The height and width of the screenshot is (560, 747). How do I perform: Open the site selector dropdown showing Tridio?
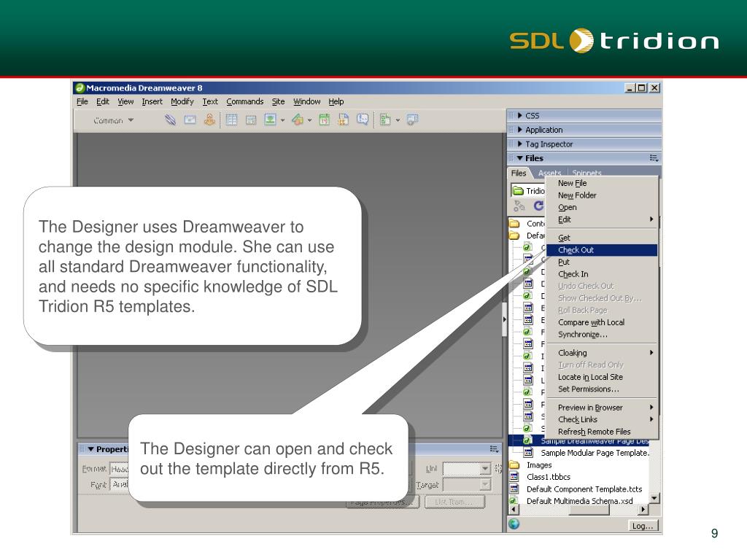[528, 191]
